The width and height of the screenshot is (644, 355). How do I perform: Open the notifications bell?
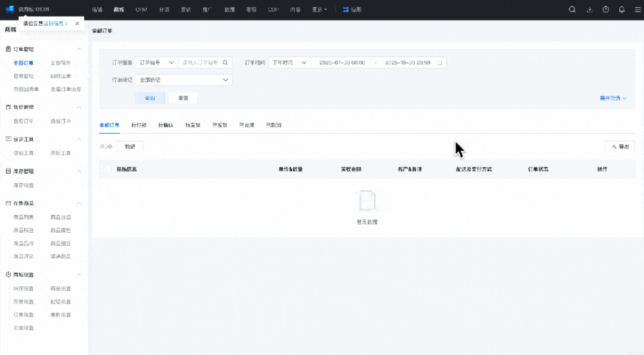click(621, 10)
